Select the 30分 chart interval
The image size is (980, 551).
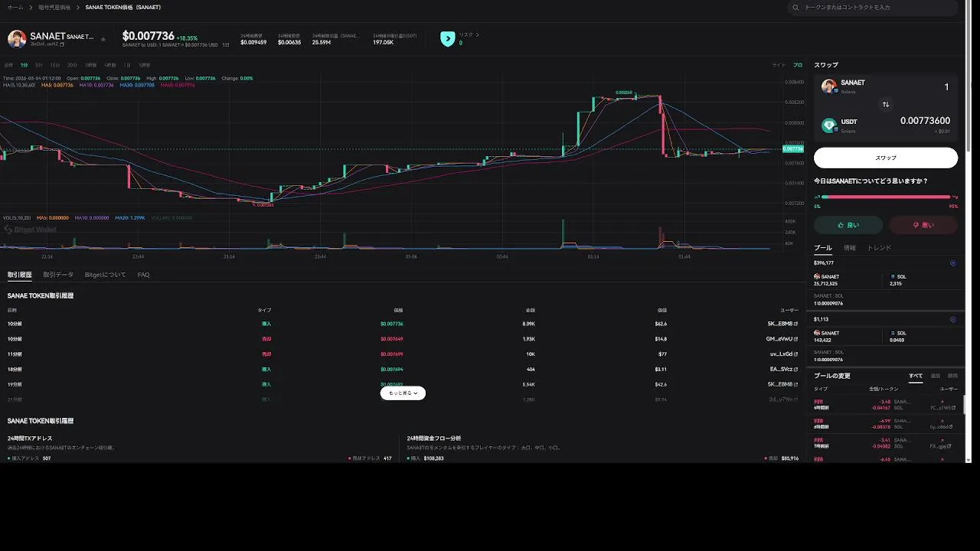[73, 65]
